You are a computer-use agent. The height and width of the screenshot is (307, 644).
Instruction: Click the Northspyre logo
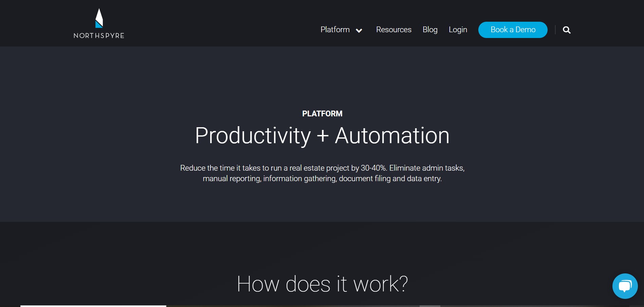click(x=99, y=23)
